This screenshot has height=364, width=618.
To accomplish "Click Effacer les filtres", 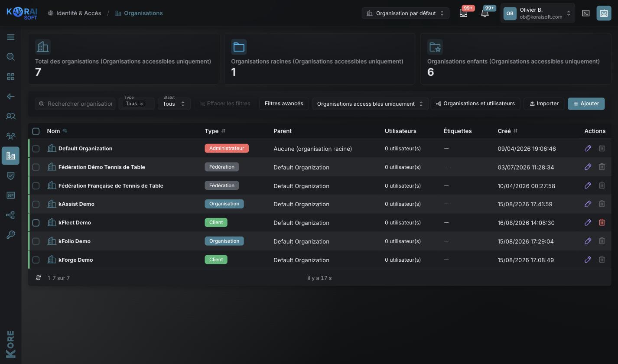I will (225, 104).
